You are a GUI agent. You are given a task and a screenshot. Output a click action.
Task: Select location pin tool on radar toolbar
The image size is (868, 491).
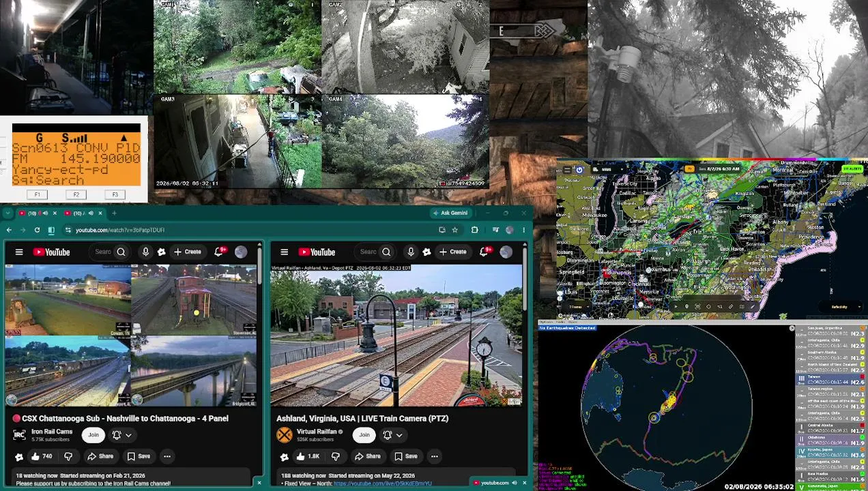click(x=686, y=307)
